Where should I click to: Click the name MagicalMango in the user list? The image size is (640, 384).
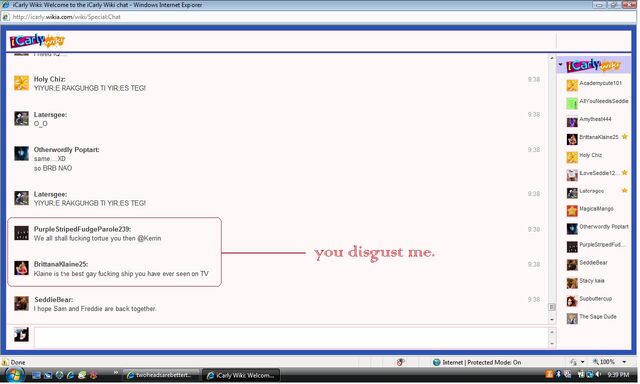pos(596,209)
